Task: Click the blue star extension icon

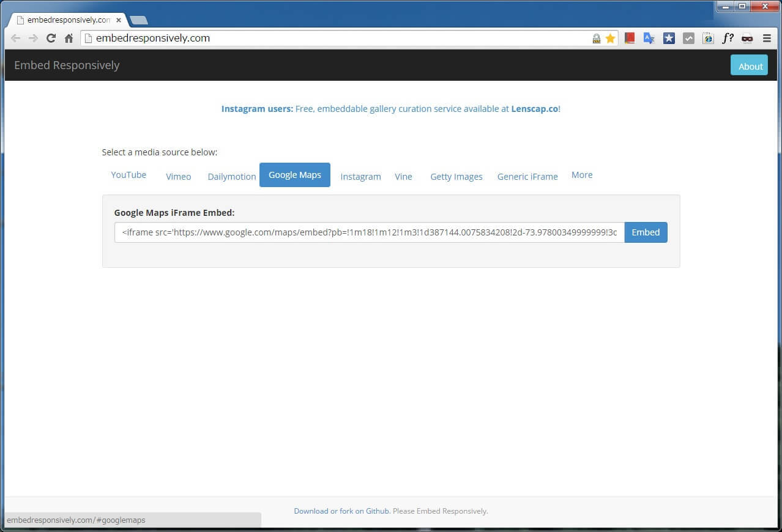Action: (669, 39)
